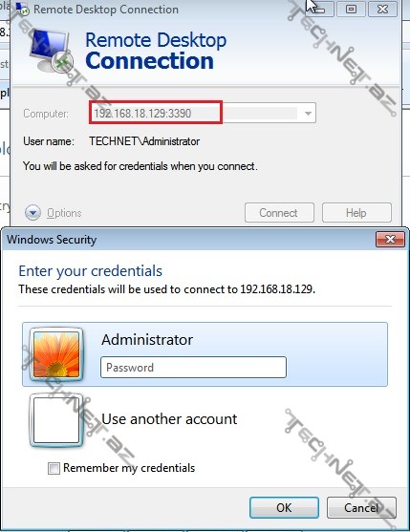410x532 pixels.
Task: Minimize the Remote Desktop Connection window
Action: pos(320,10)
